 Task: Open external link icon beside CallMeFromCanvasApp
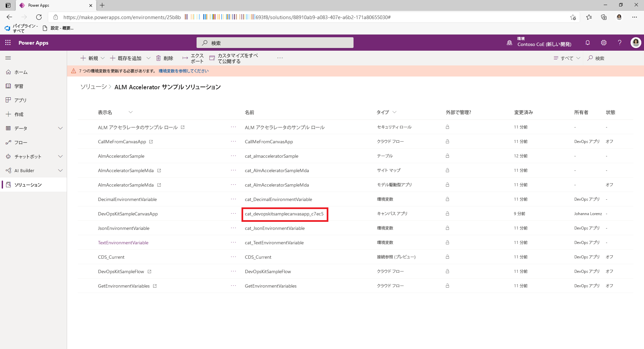click(x=151, y=142)
